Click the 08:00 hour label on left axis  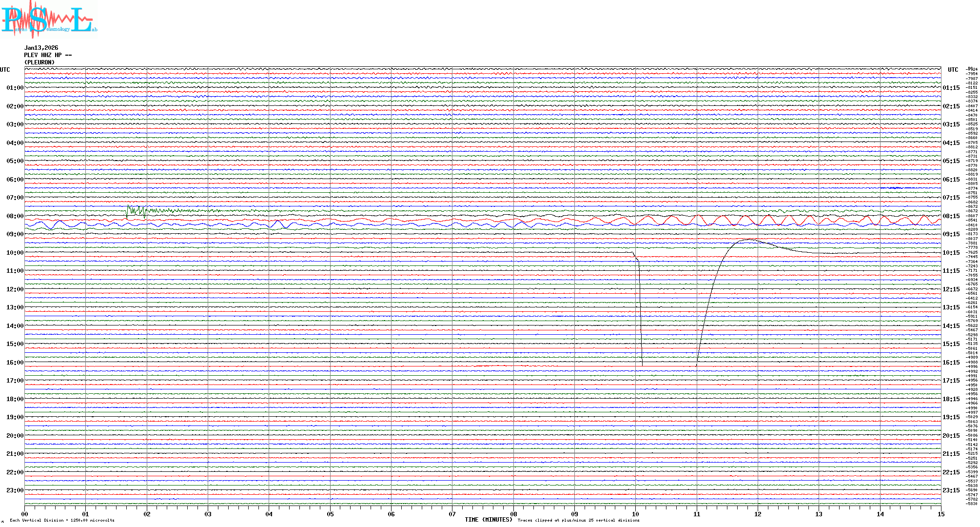(15, 216)
